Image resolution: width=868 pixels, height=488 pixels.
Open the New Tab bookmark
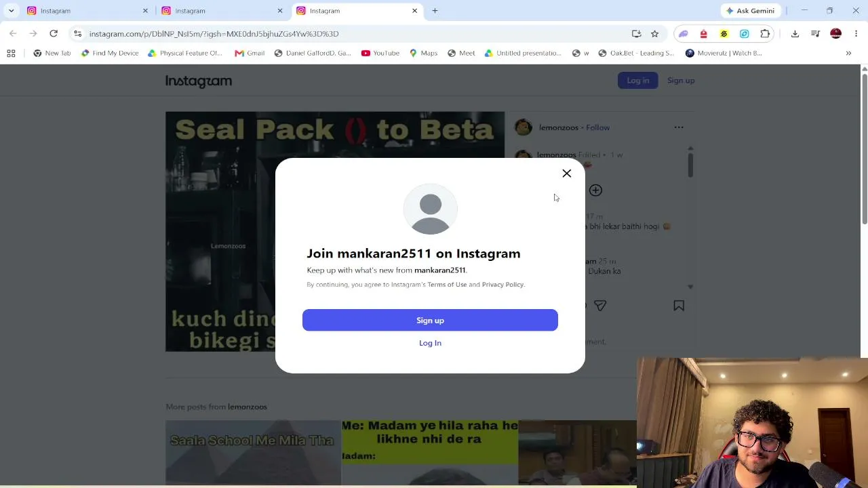[52, 53]
